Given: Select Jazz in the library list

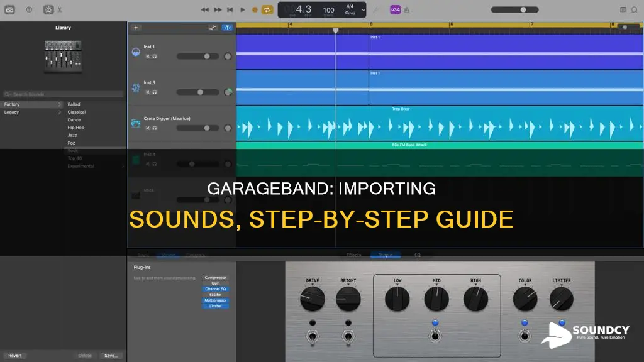Looking at the screenshot, I should point(72,135).
